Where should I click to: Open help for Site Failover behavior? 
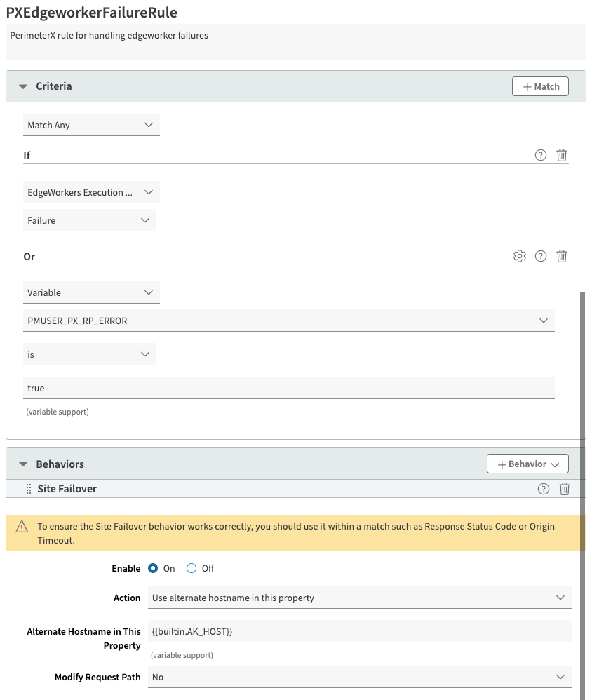click(543, 490)
